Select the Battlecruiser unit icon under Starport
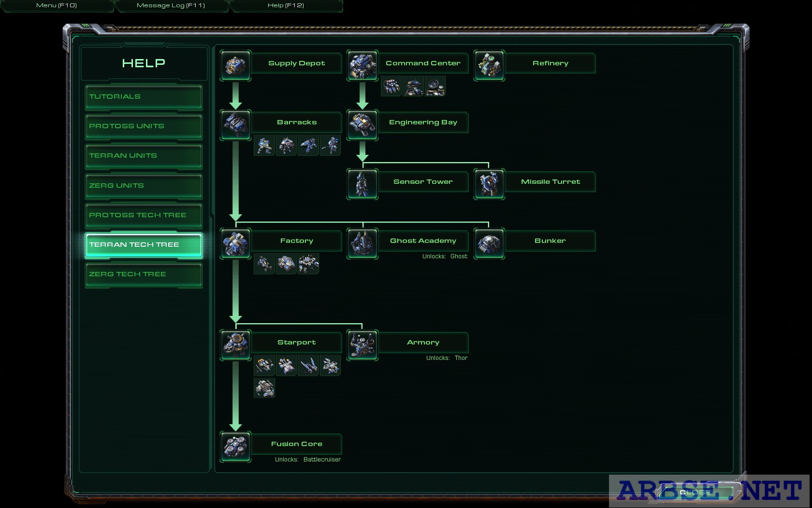Screen dimensions: 812x508 pos(264,388)
